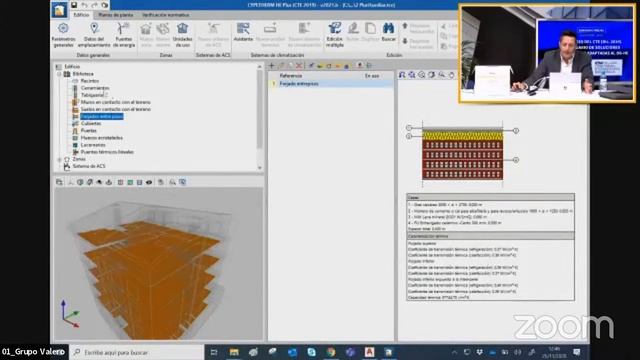Select the Forjado entrepisos list row
This screenshot has height=360, width=640.
tap(331, 84)
